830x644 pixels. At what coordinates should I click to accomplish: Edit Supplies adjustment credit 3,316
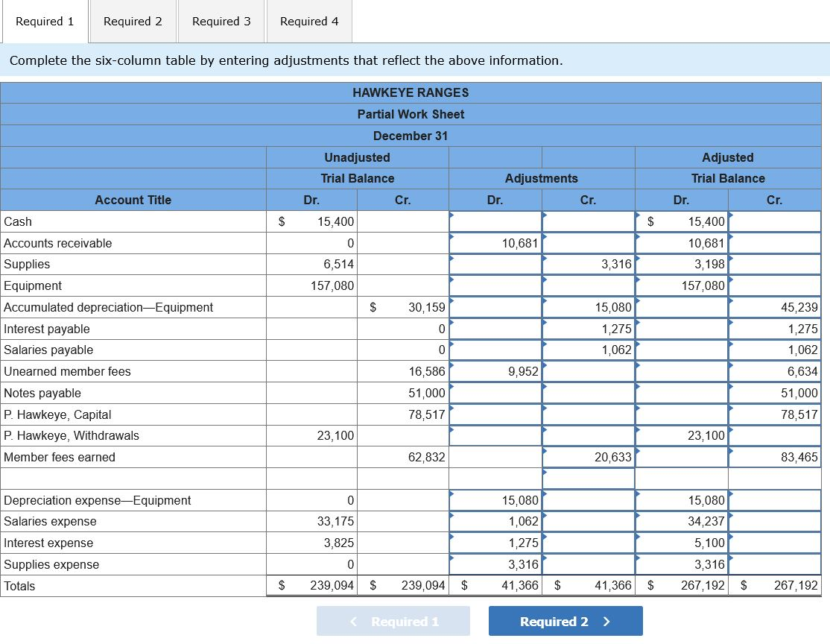[589, 265]
